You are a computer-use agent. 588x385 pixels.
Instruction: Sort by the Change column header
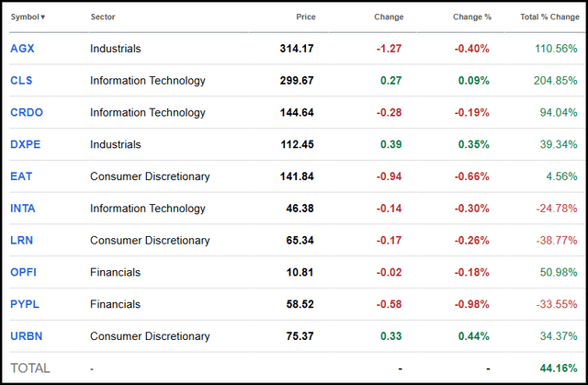click(389, 17)
